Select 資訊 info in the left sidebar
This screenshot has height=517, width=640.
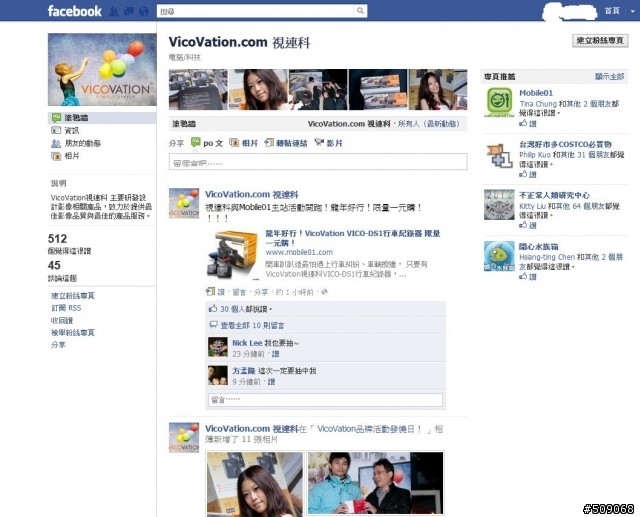pyautogui.click(x=72, y=130)
